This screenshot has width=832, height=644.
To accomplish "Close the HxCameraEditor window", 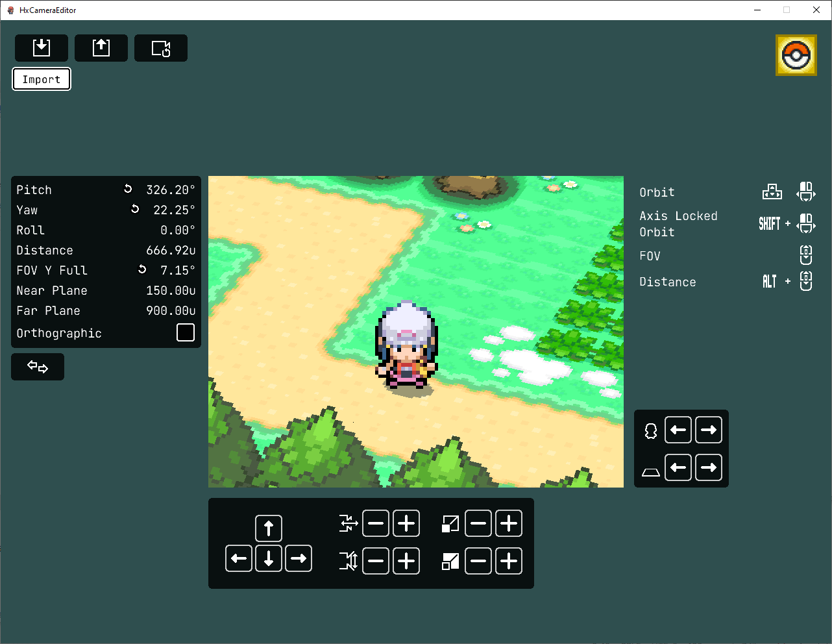I will tap(816, 10).
